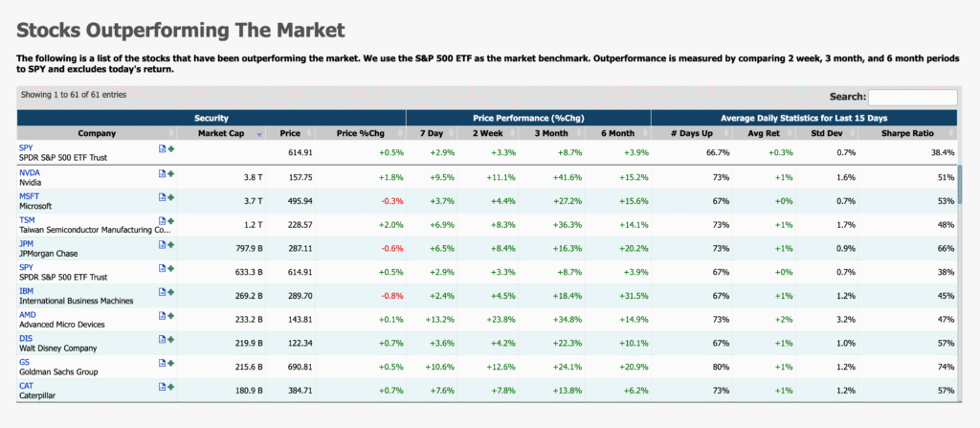Screen dimensions: 980x428
Task: Click the 'Price Performance (%Chg)' group header
Action: tap(528, 118)
